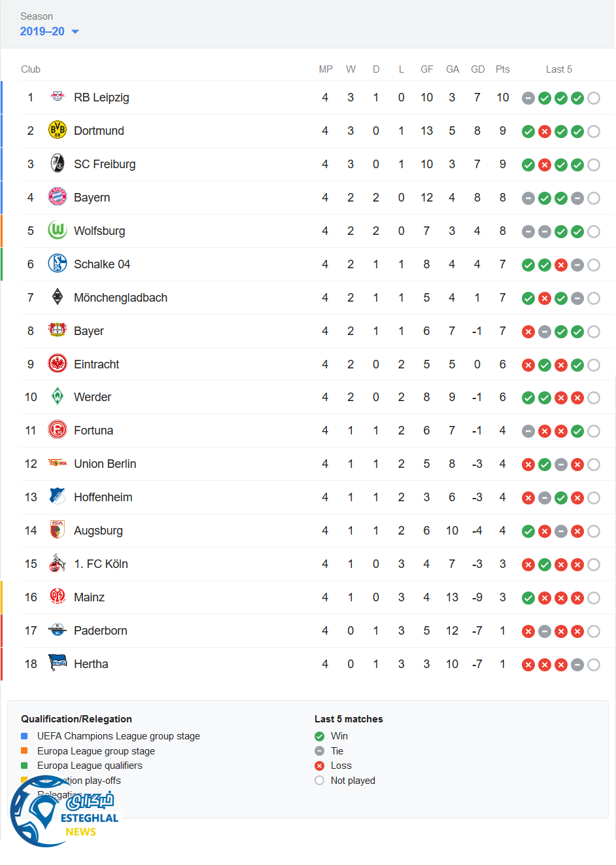Image resolution: width=616 pixels, height=865 pixels.
Task: Open the SC Freiburg team link
Action: click(105, 164)
